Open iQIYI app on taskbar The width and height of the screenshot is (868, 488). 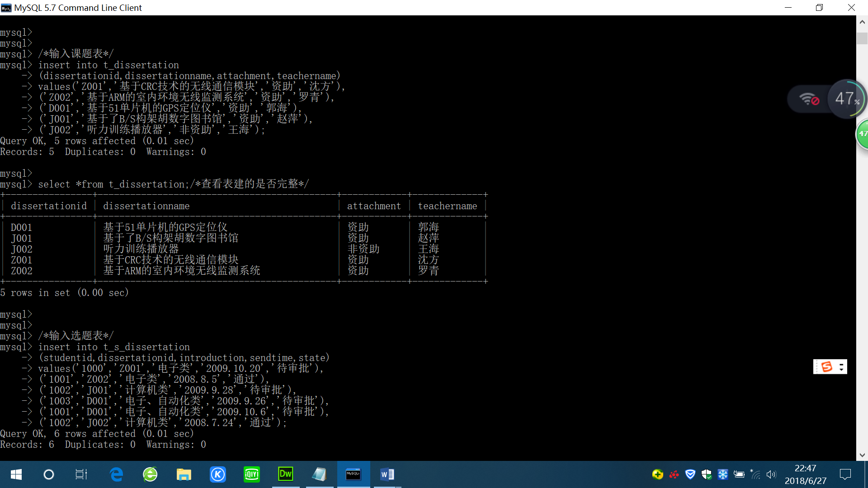252,474
